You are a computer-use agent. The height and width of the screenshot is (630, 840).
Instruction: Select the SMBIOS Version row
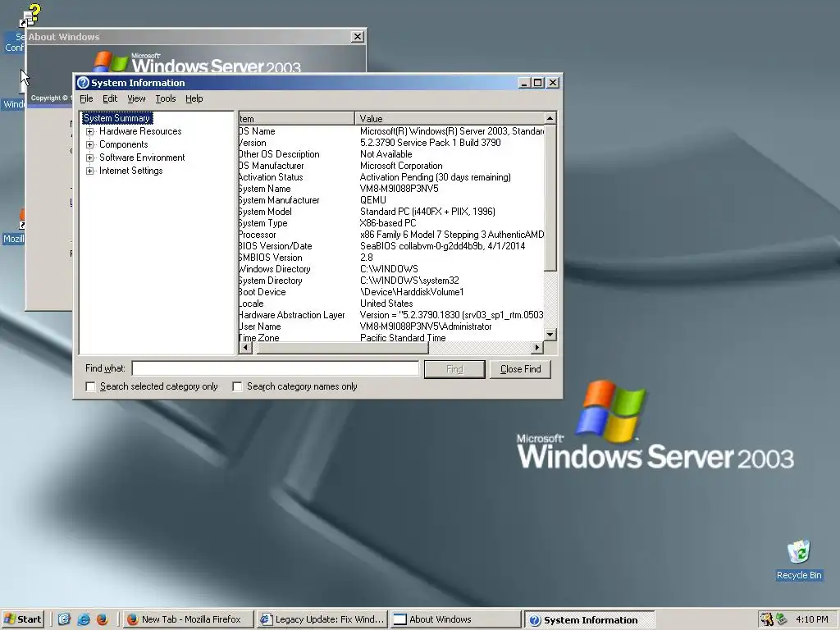(391, 258)
